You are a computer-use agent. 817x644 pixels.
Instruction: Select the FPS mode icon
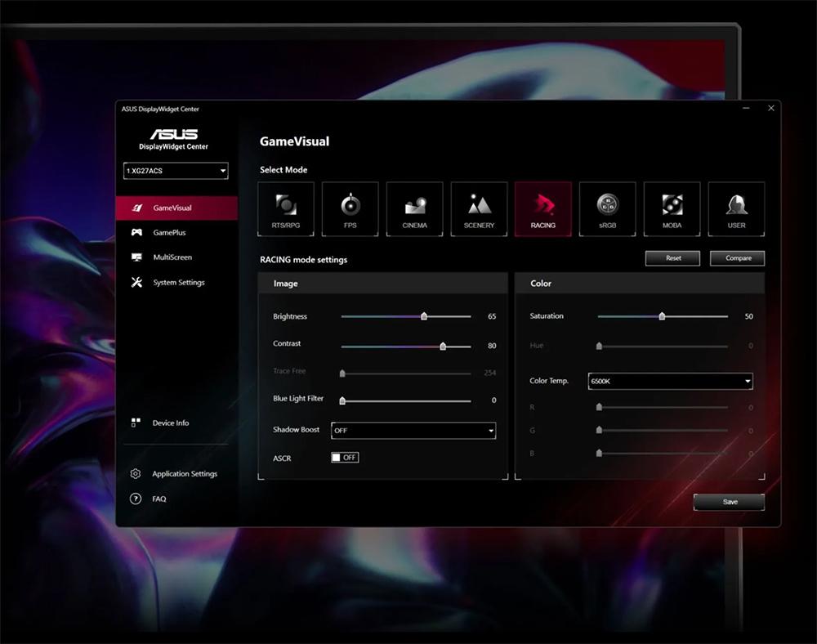pyautogui.click(x=350, y=208)
